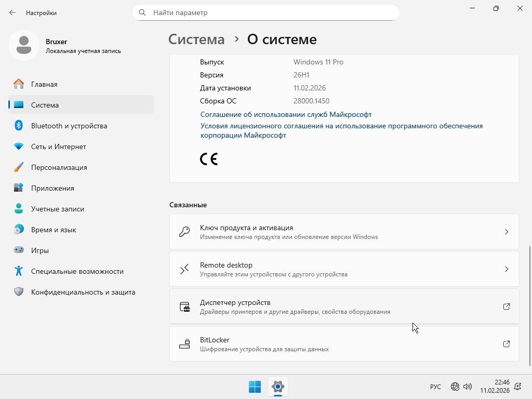The width and height of the screenshot is (532, 399).
Task: Open clock showing 22:46 in taskbar
Action: tap(495, 387)
